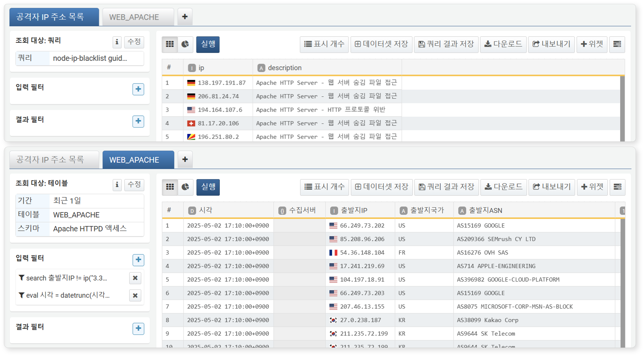This screenshot has height=356, width=644.
Task: Click the 수집서버 column type icon
Action: coord(282,211)
